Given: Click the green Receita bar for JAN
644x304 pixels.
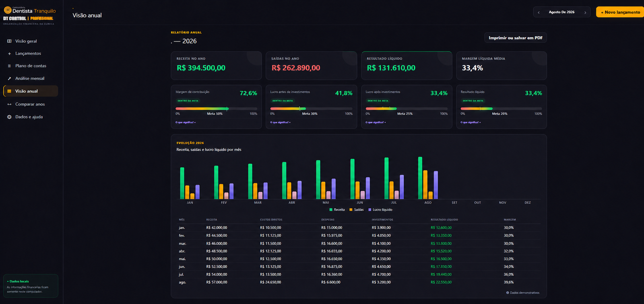Looking at the screenshot, I should (x=182, y=183).
